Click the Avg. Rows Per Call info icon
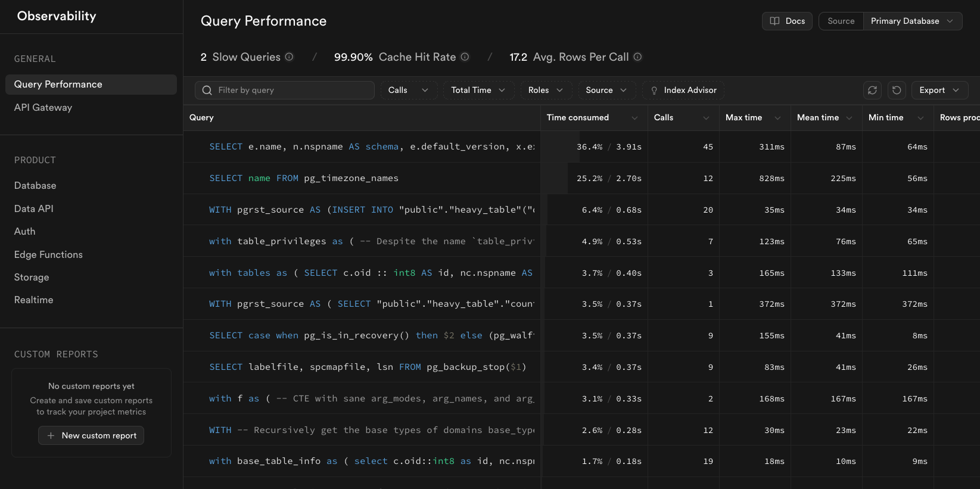 637,57
